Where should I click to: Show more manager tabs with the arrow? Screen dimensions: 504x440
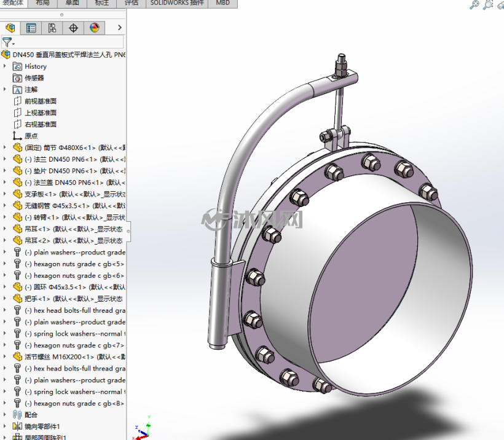click(120, 28)
